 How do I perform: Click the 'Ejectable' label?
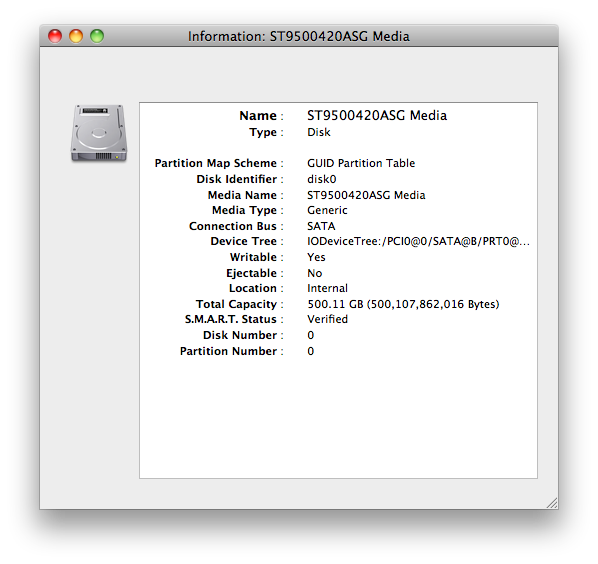click(251, 273)
